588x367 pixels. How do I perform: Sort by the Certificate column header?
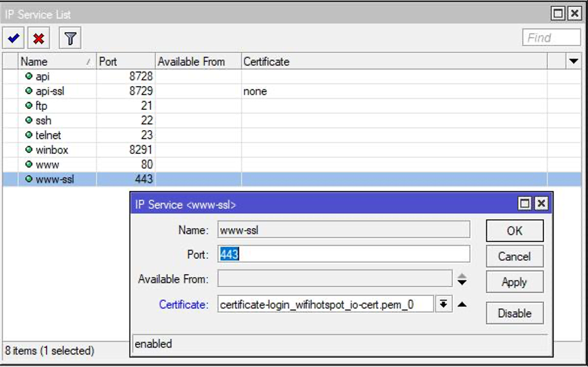coord(394,62)
